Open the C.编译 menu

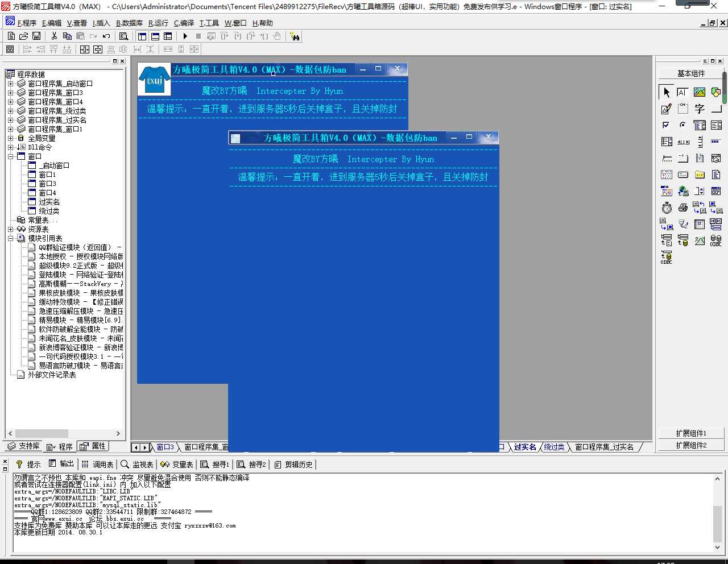coord(184,23)
